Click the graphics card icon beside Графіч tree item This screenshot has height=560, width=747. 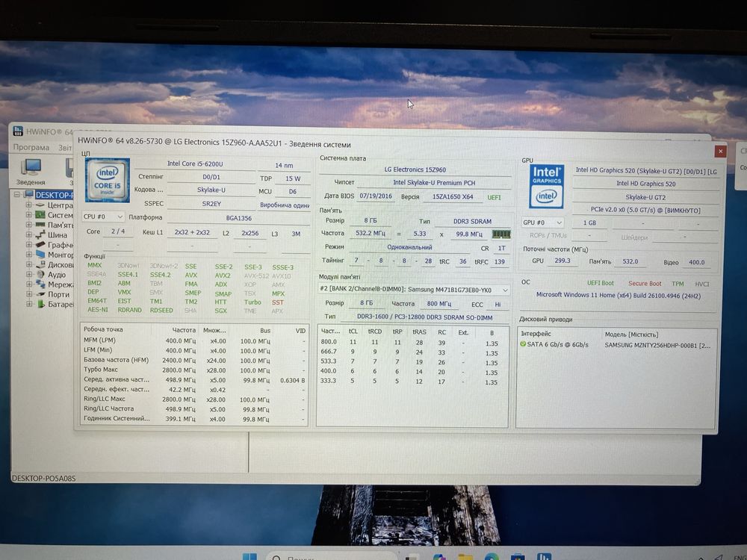click(40, 245)
